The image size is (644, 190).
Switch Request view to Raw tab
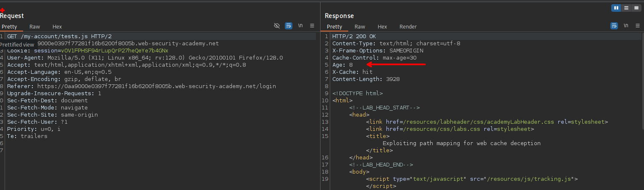click(35, 27)
